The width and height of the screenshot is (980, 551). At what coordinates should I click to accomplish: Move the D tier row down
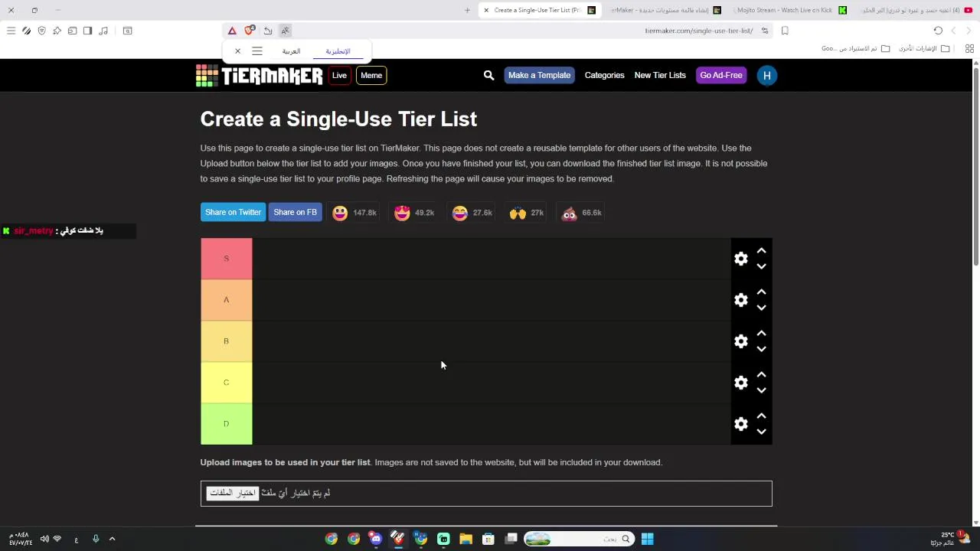coord(761,432)
